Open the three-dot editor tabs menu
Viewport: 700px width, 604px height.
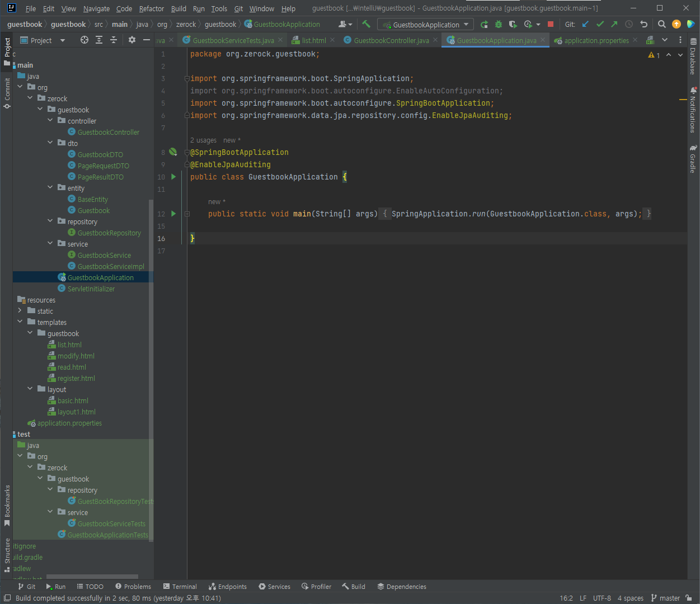[x=680, y=40]
